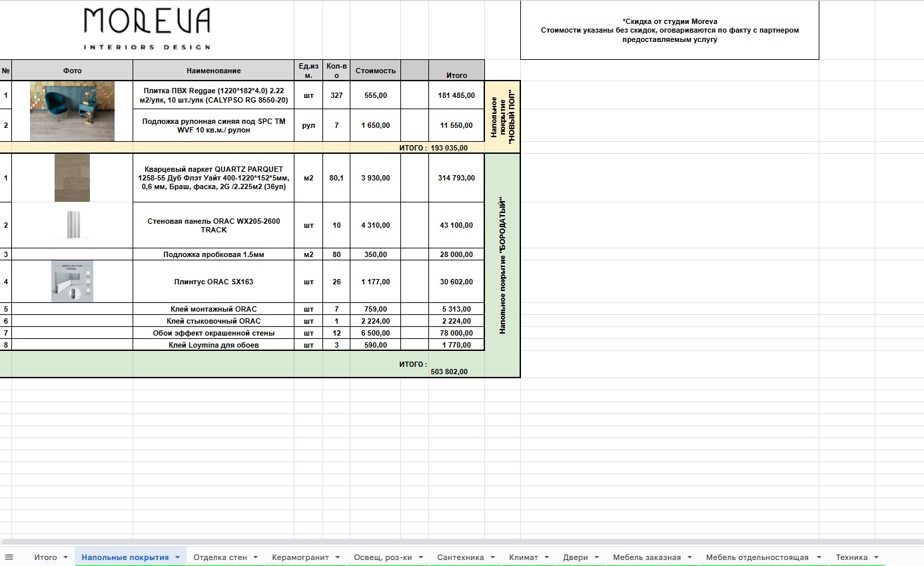The height and width of the screenshot is (566, 924).
Task: Click the Кол-во column header
Action: coord(336,71)
